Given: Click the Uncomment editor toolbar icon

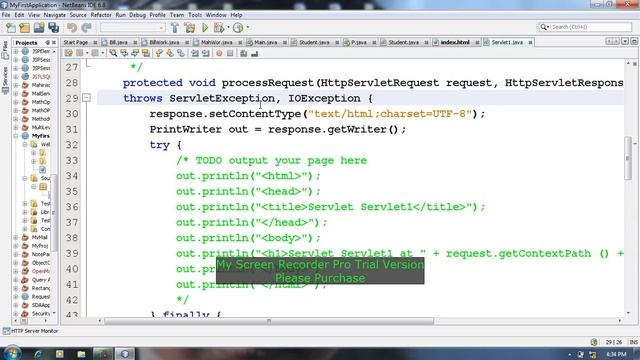Looking at the screenshot, I should pos(254,53).
